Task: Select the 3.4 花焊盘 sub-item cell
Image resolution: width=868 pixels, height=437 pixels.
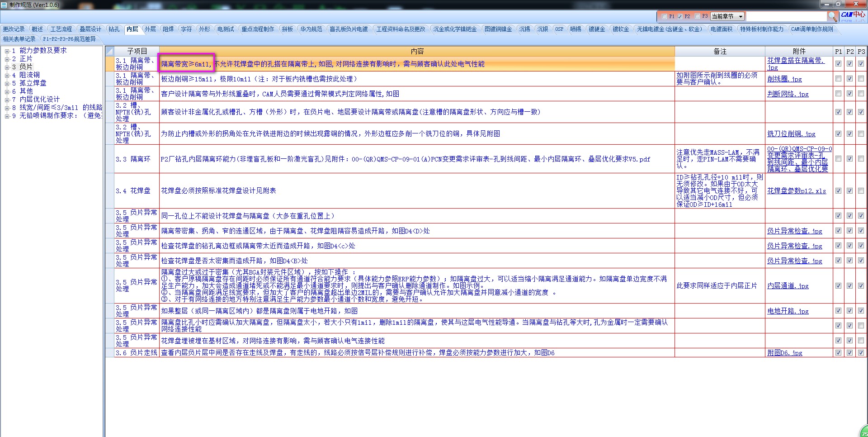Action: 137,191
